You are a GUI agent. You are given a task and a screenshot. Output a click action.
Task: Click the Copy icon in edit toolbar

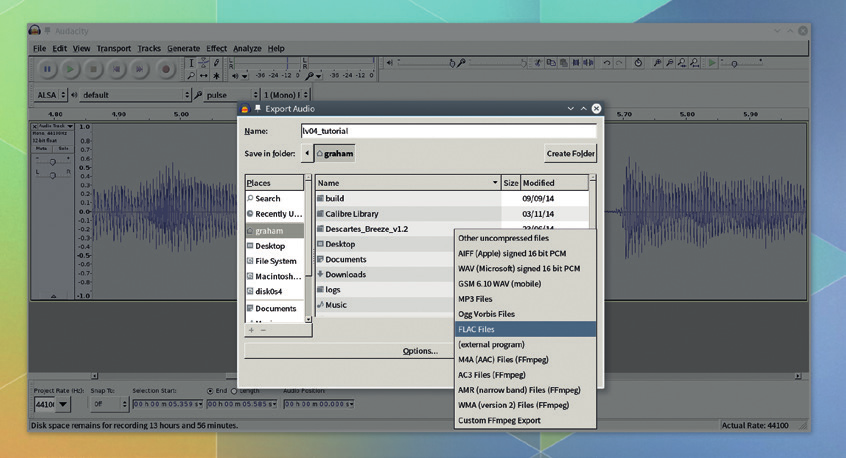click(551, 63)
